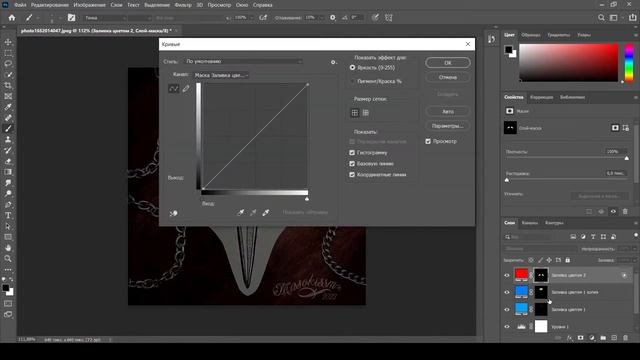Open the layer fill dropdown arrow
This screenshot has width=640, height=360.
(634, 260)
